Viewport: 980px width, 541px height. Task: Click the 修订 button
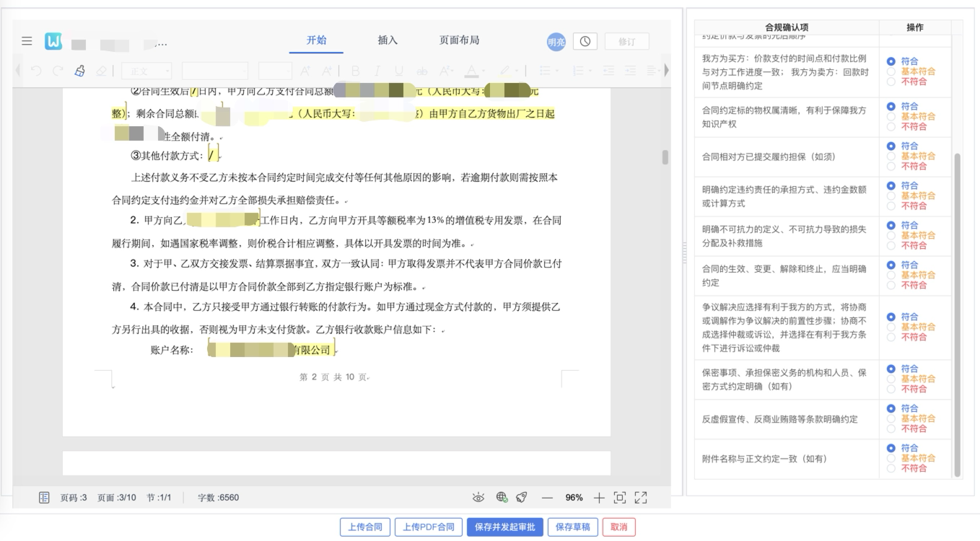[x=627, y=41]
